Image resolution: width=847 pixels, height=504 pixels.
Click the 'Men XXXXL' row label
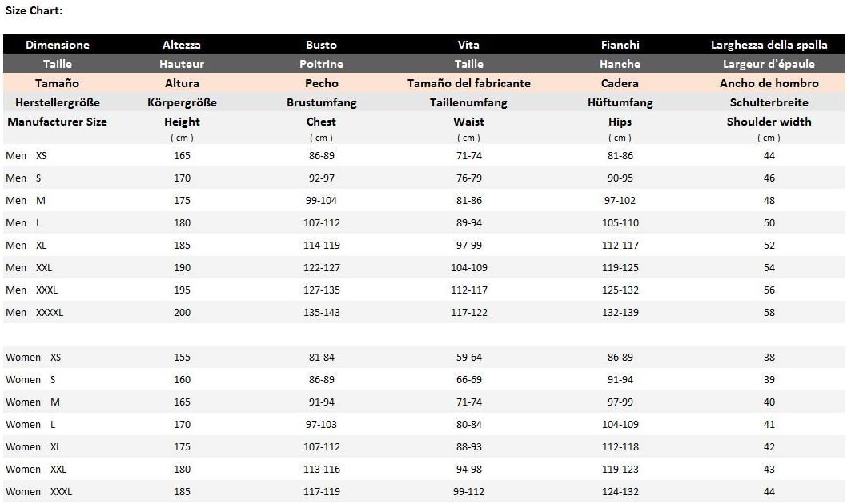(34, 313)
